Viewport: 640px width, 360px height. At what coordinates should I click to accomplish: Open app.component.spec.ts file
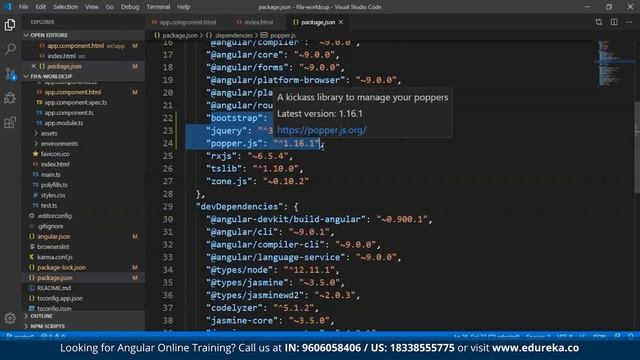(76, 102)
